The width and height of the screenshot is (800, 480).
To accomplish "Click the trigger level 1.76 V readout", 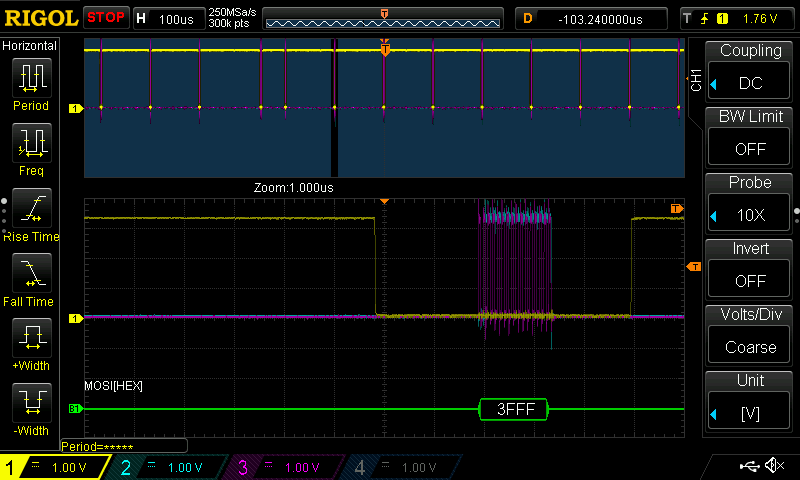I will (x=760, y=19).
